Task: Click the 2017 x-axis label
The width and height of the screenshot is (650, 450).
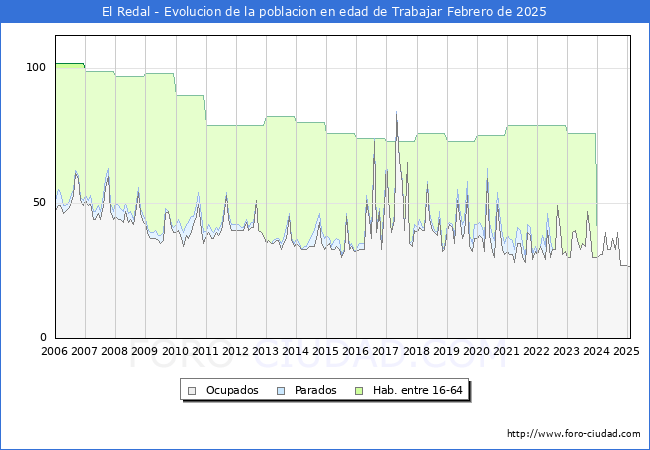Action: tap(386, 351)
